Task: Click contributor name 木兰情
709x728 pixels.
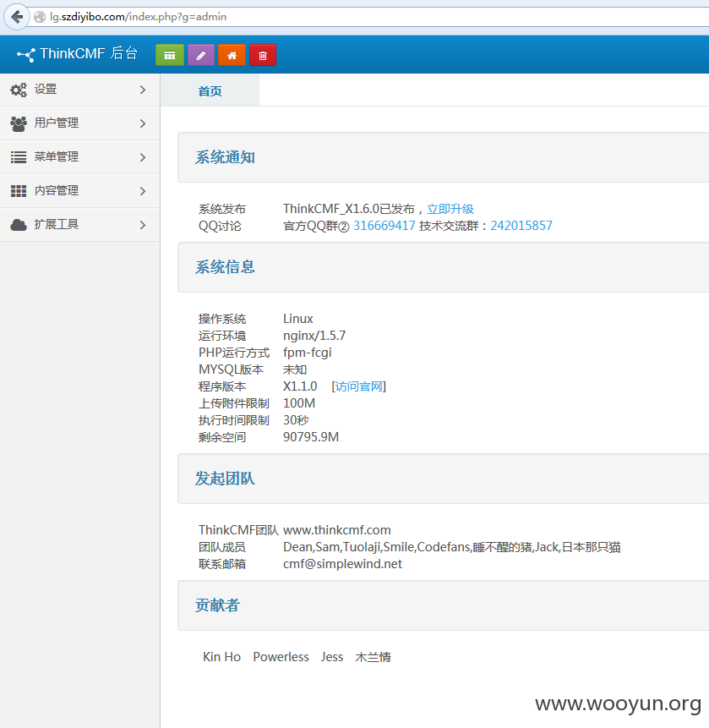Action: (x=373, y=657)
